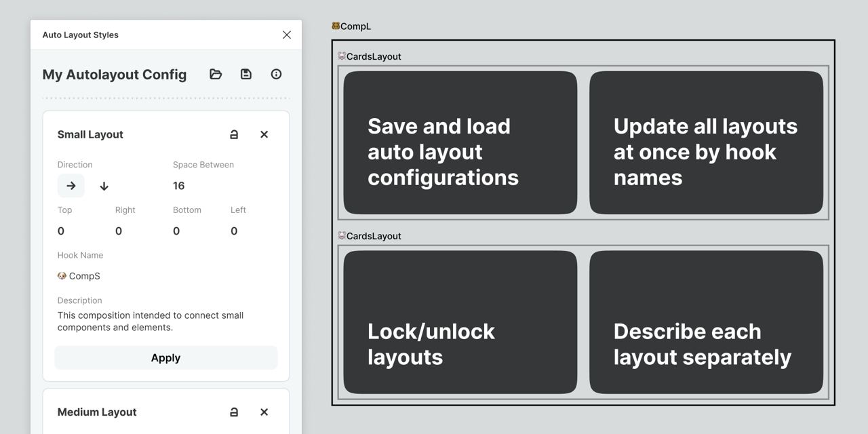Remove Medium Layout with its X icon
The image size is (868, 434).
pos(264,412)
